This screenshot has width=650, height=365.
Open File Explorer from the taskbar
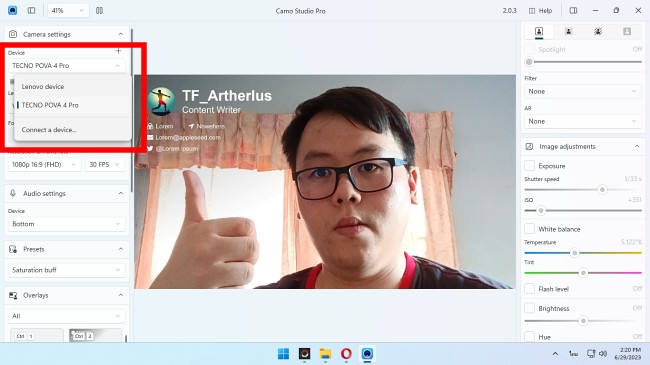325,353
